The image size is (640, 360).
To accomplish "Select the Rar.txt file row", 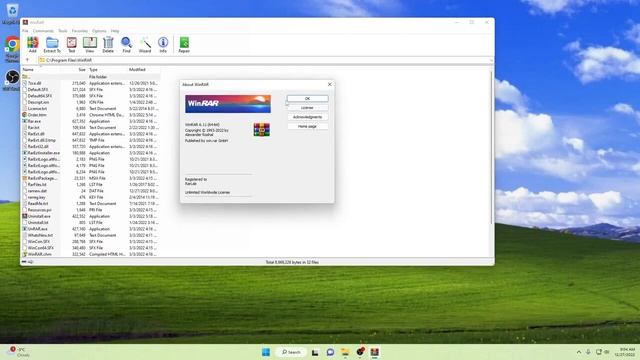I will click(90, 127).
